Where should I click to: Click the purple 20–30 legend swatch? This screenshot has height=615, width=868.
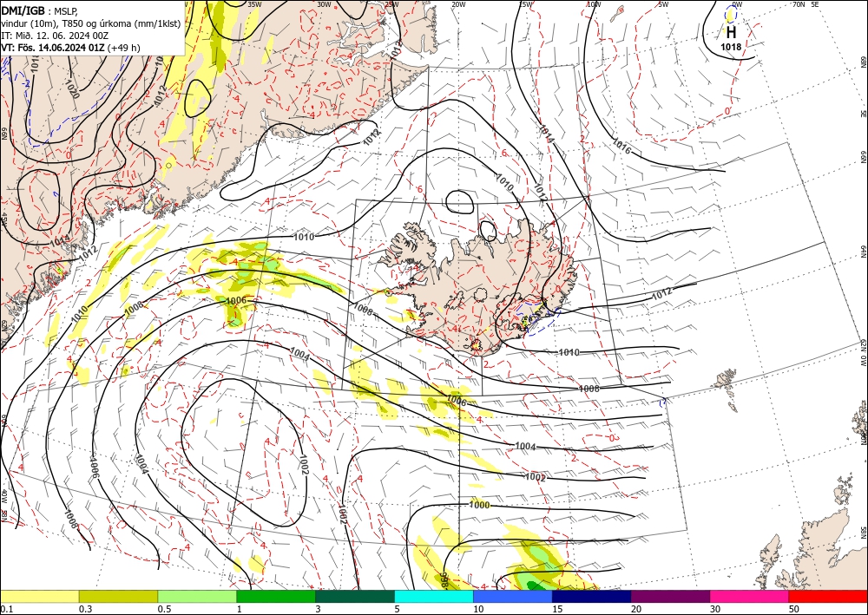coord(670,596)
